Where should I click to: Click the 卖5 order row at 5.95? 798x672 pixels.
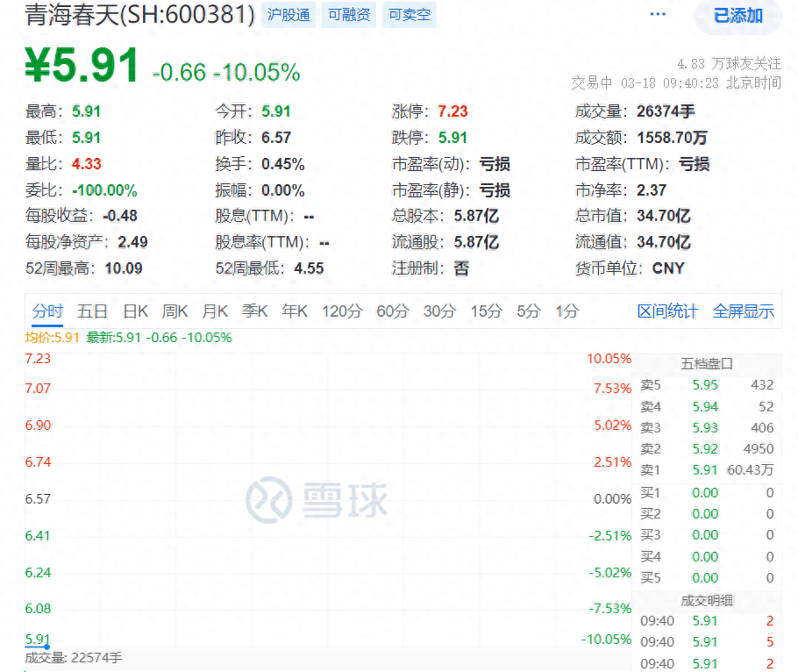707,385
